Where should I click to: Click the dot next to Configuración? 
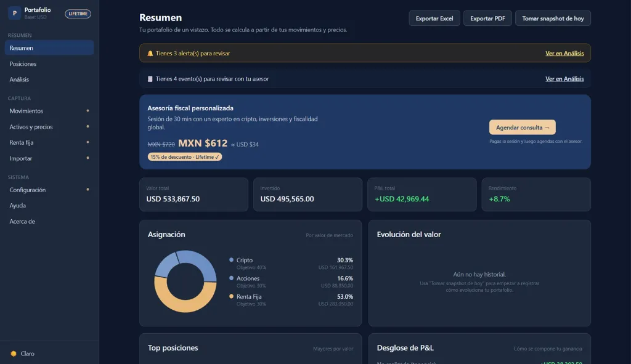(88, 190)
